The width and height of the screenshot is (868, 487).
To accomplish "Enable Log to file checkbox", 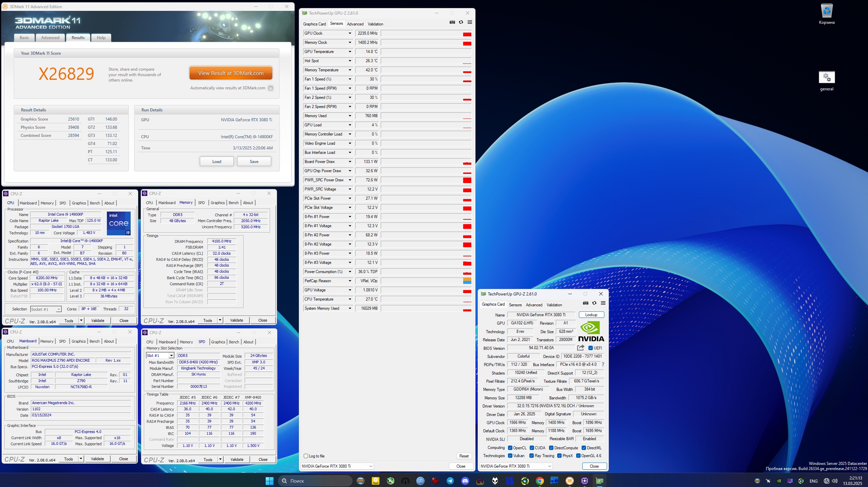I will coord(306,456).
